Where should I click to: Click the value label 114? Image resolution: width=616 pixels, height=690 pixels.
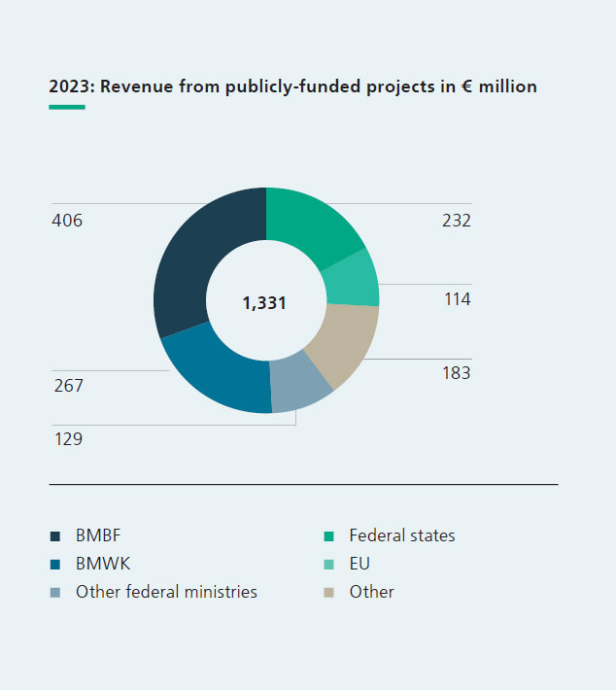[x=458, y=299]
